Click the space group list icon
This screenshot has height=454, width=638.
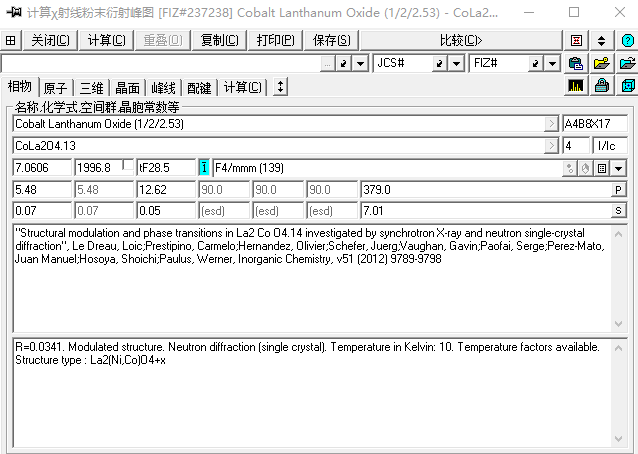pos(601,168)
